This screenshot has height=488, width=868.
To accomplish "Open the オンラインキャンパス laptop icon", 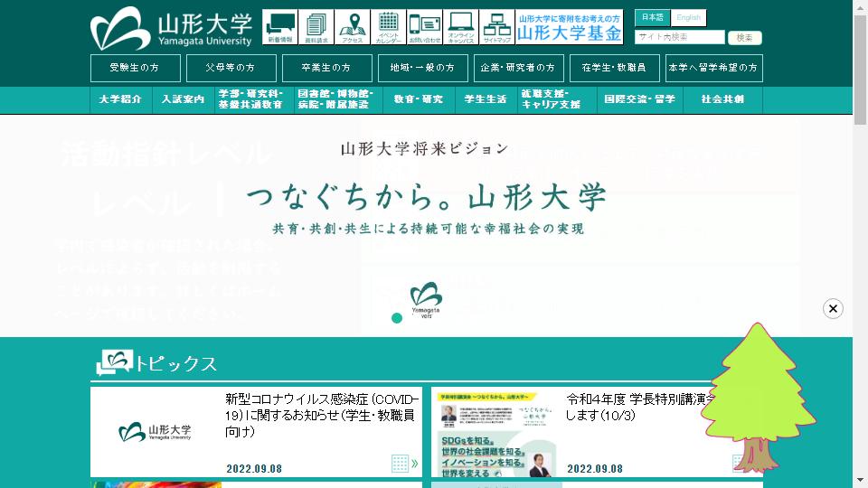I will (460, 26).
